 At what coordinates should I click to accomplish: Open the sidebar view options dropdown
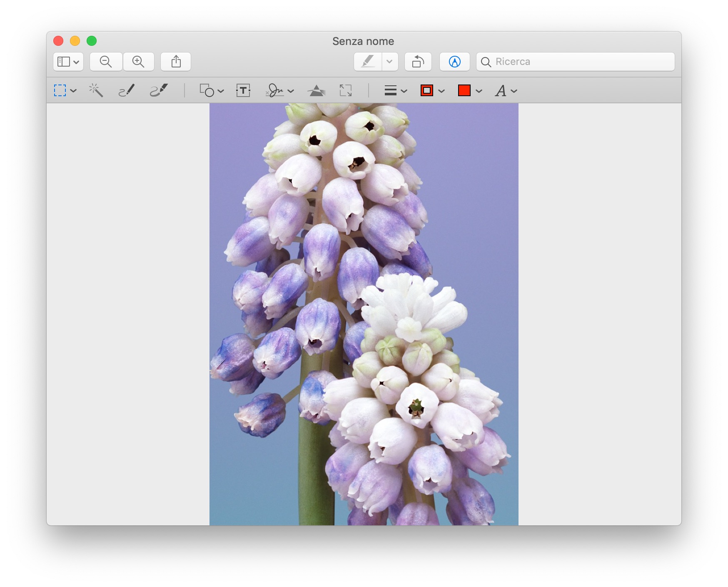[68, 62]
